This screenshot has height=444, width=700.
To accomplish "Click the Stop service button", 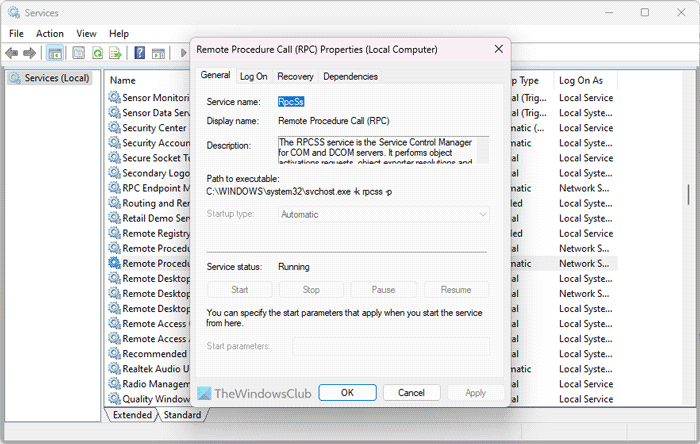I will tap(311, 290).
